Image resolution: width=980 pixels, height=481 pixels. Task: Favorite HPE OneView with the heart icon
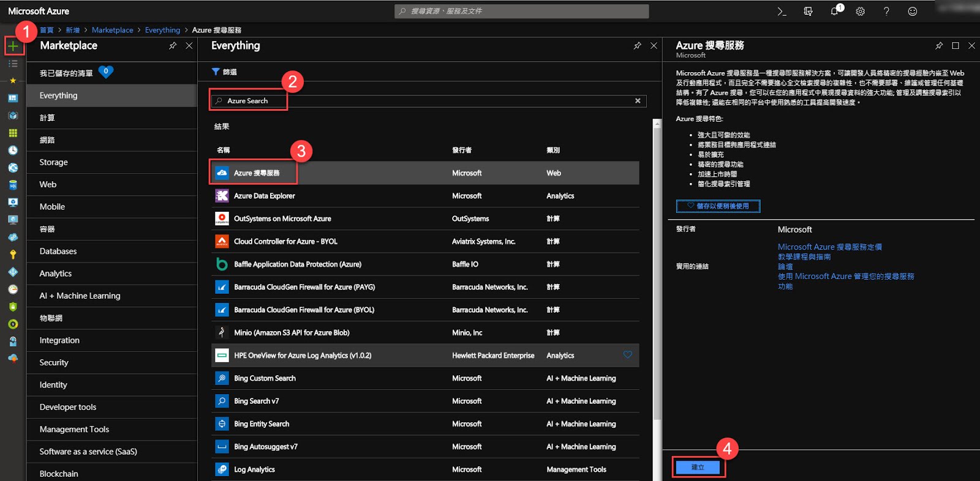coord(628,355)
